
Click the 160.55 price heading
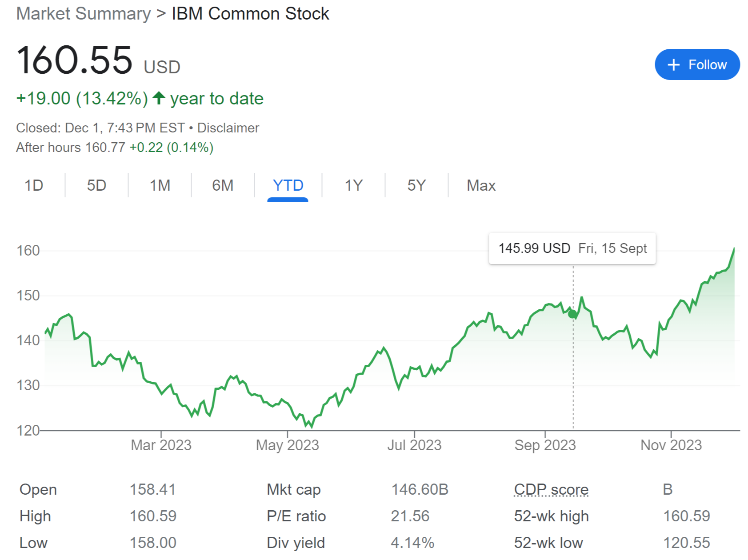[x=75, y=60]
